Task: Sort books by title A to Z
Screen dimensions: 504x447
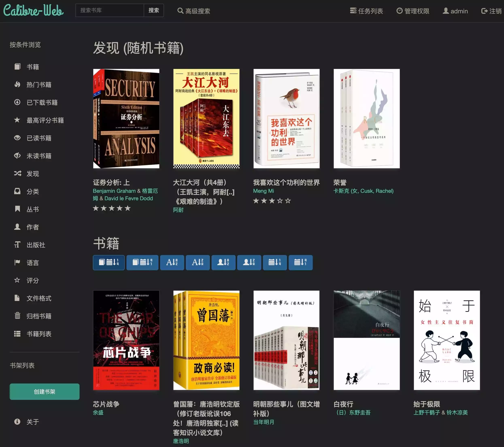Action: coord(172,262)
